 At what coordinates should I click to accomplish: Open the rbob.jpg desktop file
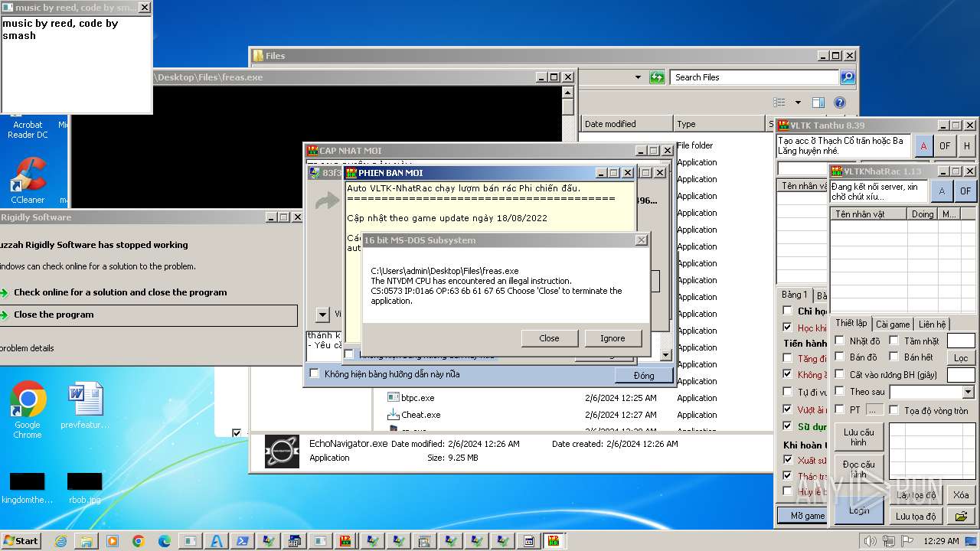(x=84, y=488)
